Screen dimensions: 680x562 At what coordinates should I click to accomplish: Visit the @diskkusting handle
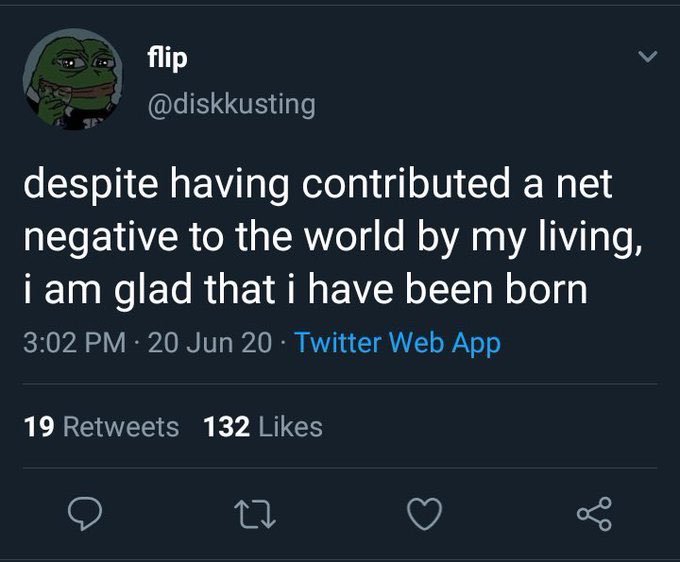(232, 105)
